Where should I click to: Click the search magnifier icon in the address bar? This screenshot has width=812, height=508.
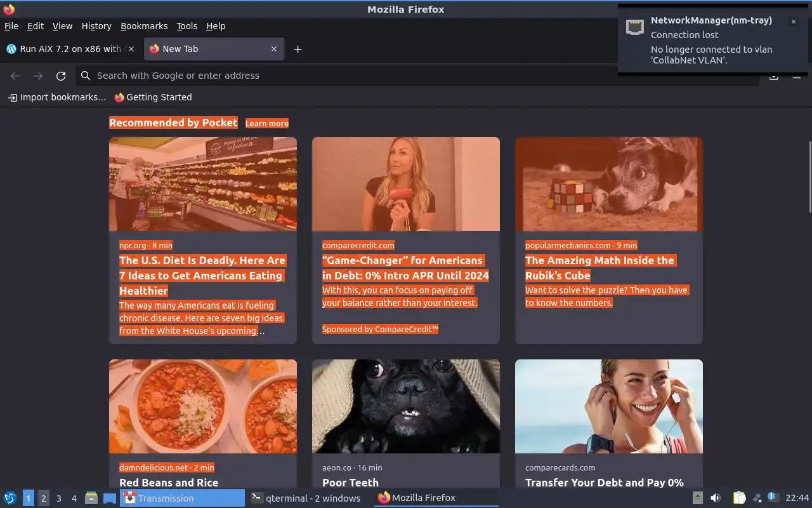coord(86,76)
